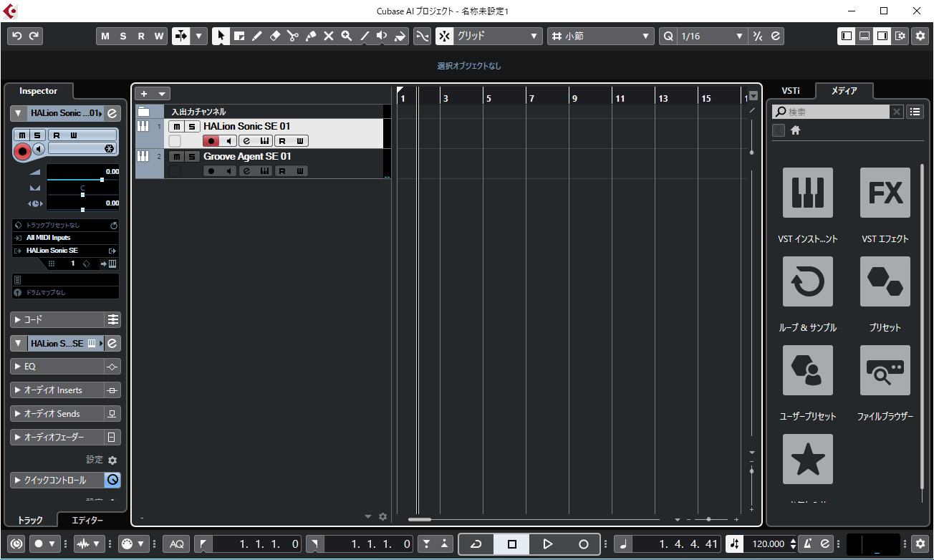Click the Redo arrow

tap(34, 36)
